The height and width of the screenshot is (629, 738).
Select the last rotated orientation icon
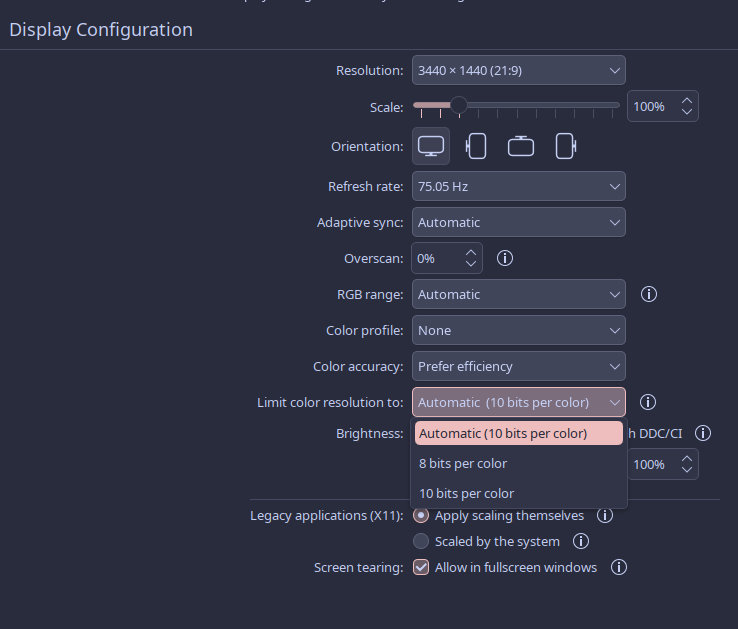coord(566,146)
